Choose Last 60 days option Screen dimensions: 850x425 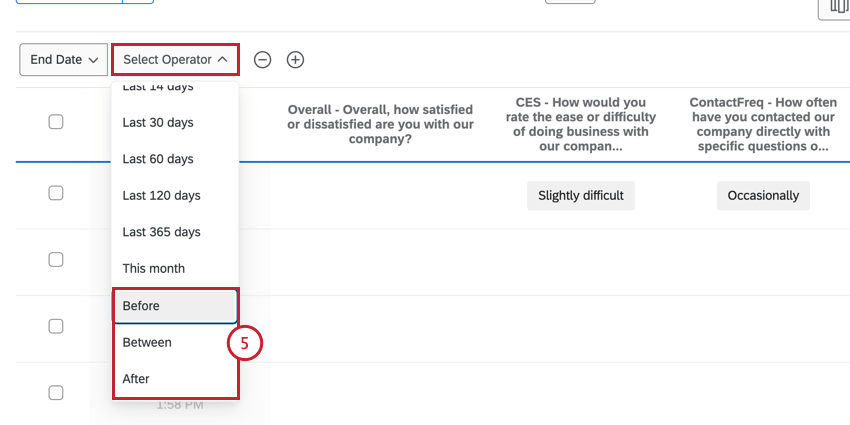[175, 159]
